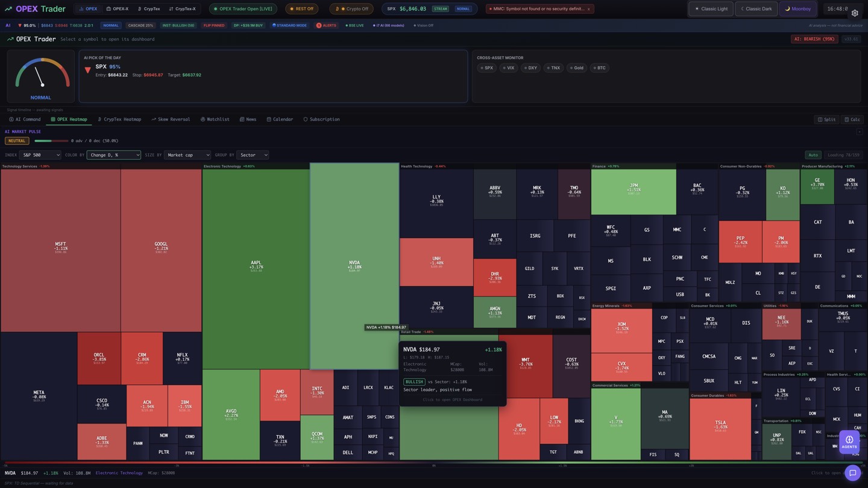This screenshot has height=488, width=868.
Task: Toggle the Auto refresh button
Action: pyautogui.click(x=813, y=155)
